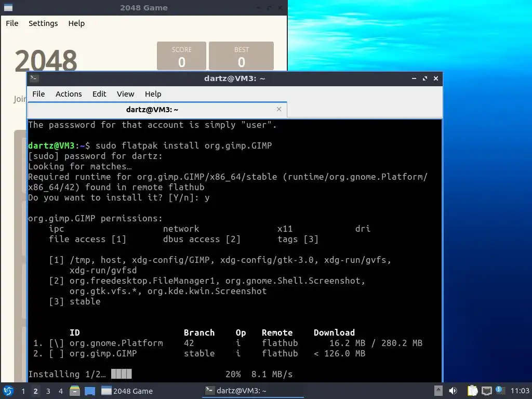Click the show desktop icon in taskbar
532x399 pixels.
89,391
